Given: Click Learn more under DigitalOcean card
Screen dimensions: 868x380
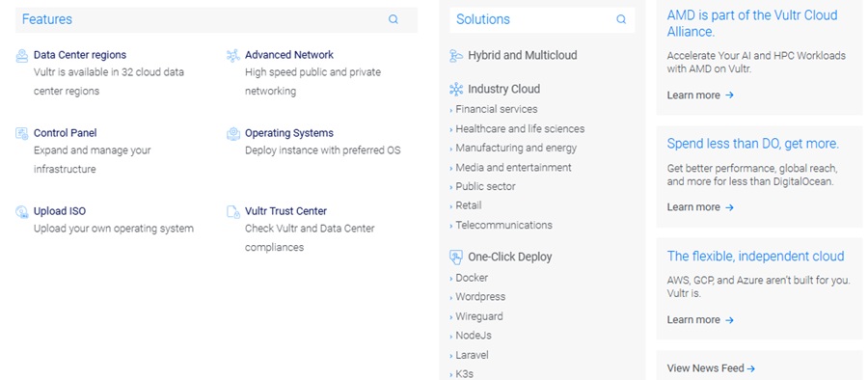Looking at the screenshot, I should [693, 207].
